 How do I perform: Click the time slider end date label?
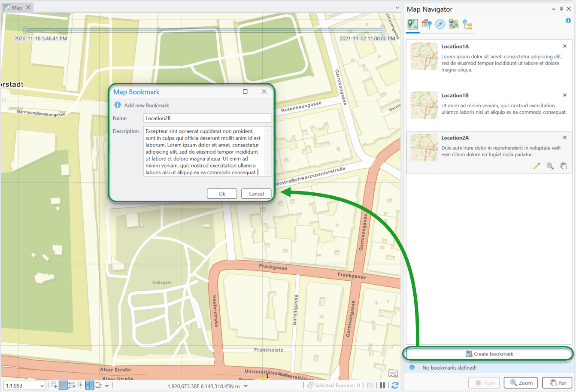coord(367,38)
